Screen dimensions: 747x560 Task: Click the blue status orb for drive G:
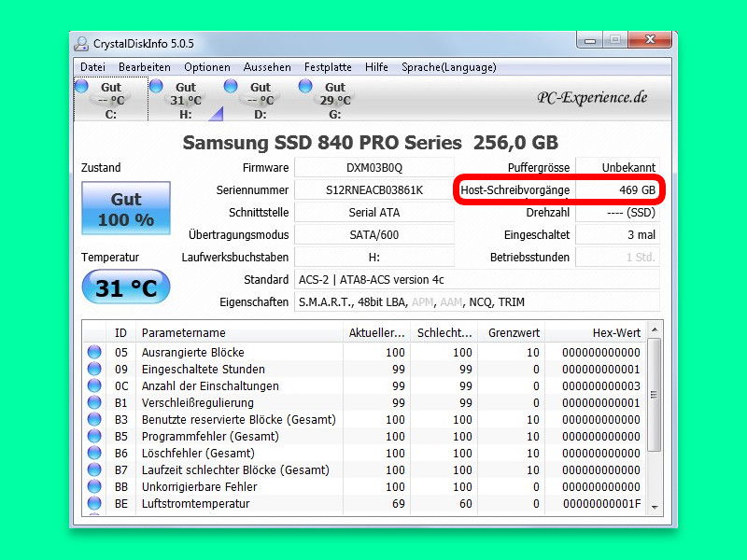(x=305, y=86)
